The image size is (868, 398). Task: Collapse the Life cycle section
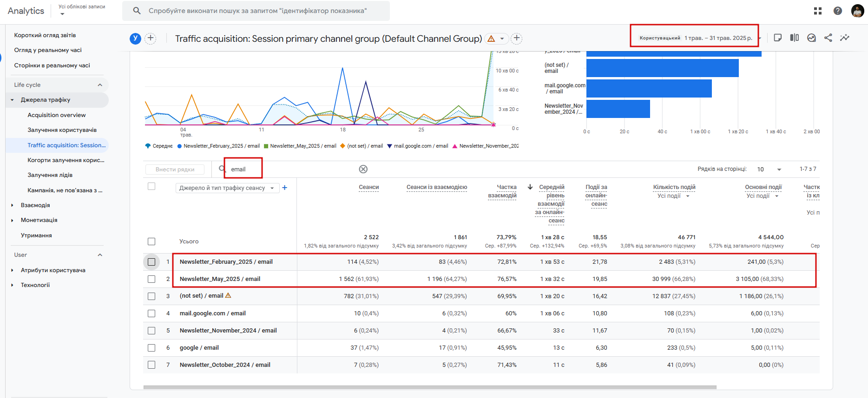point(99,85)
